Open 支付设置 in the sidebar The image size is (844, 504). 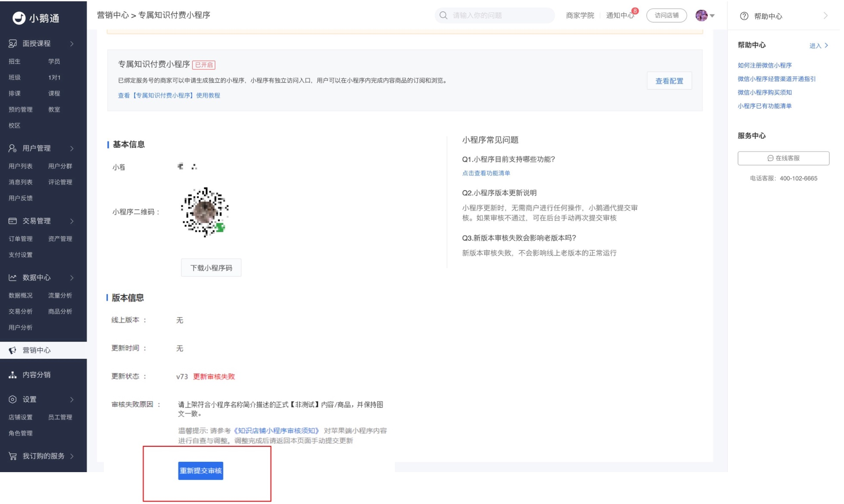coord(21,255)
